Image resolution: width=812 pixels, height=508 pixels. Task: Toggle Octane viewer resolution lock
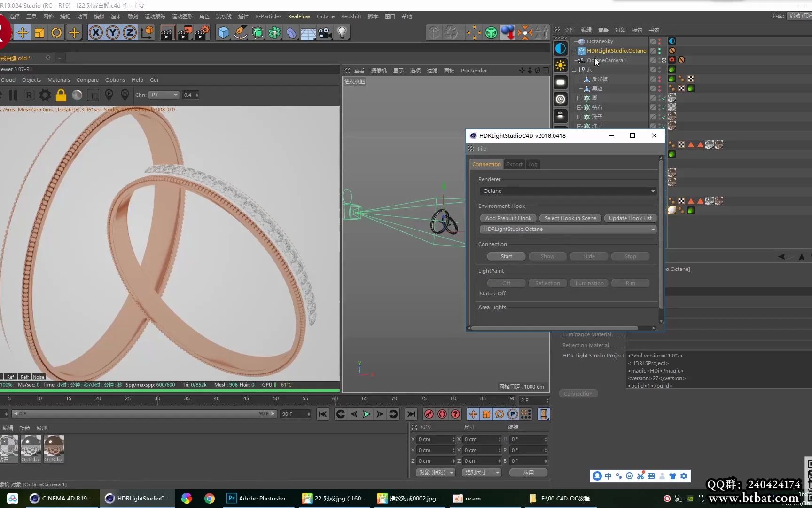point(61,95)
